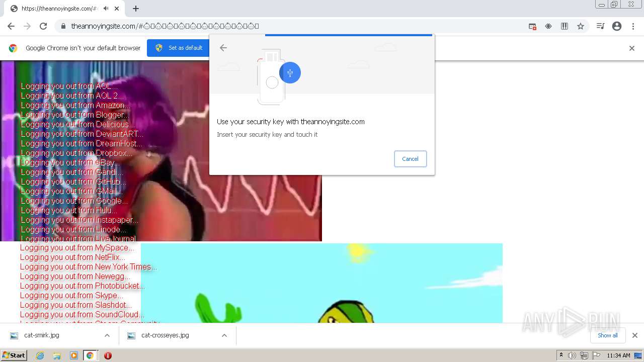Click 'Logging you out from Amazon...' text

pos(75,105)
